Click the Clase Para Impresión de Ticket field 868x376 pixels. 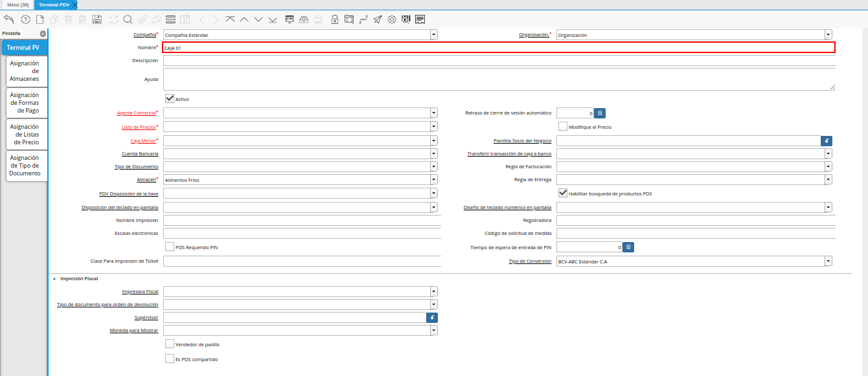302,261
